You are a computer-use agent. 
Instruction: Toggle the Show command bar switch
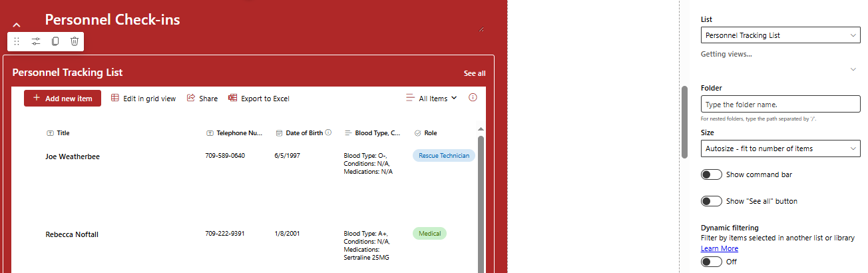tap(712, 174)
